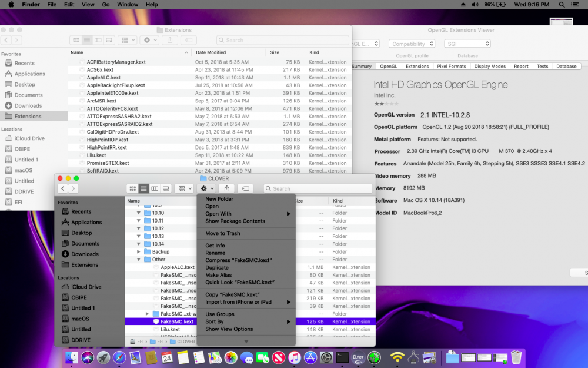Open the Sort By submenu

pyautogui.click(x=246, y=321)
